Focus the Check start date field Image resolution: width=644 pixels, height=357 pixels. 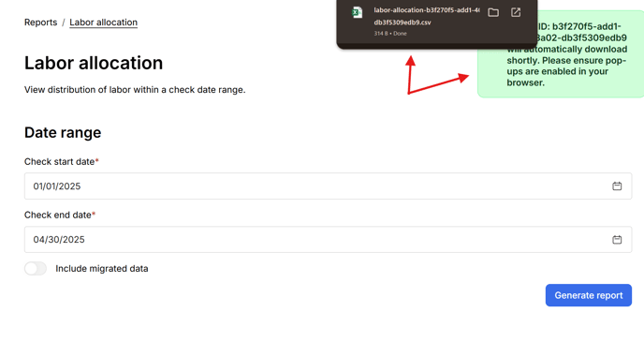[x=328, y=186]
